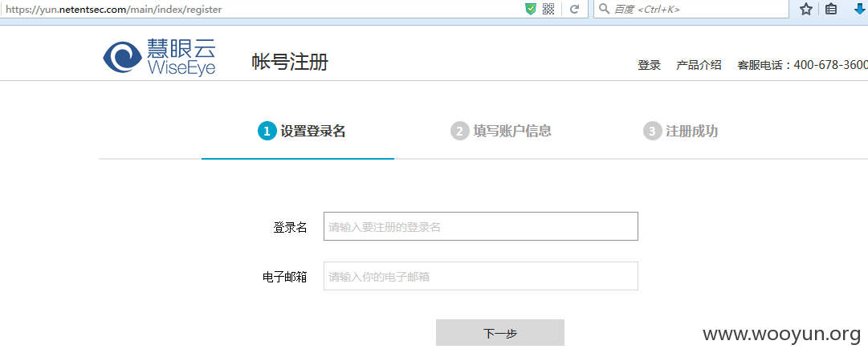
Task: Select step 3 注册成功 tab
Action: [x=680, y=132]
